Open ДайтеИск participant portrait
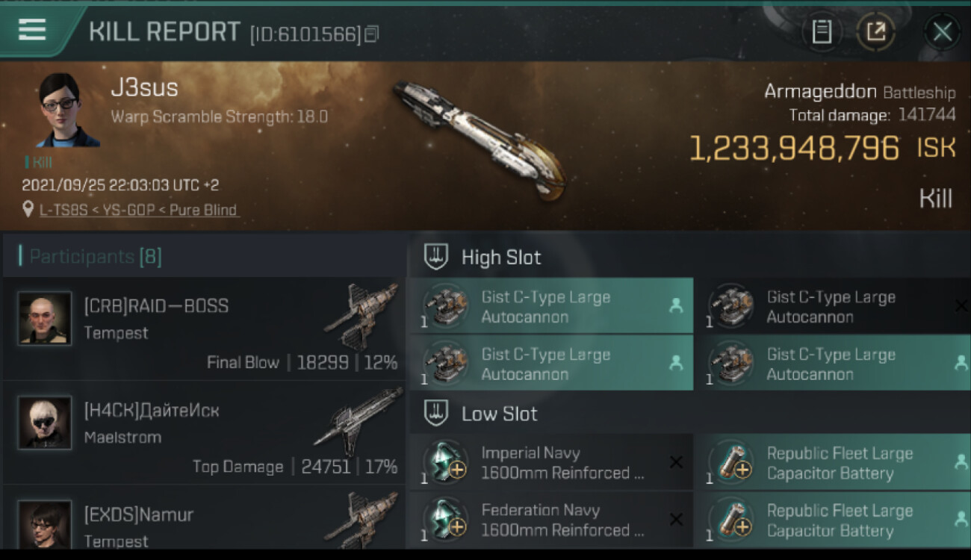 pyautogui.click(x=45, y=423)
